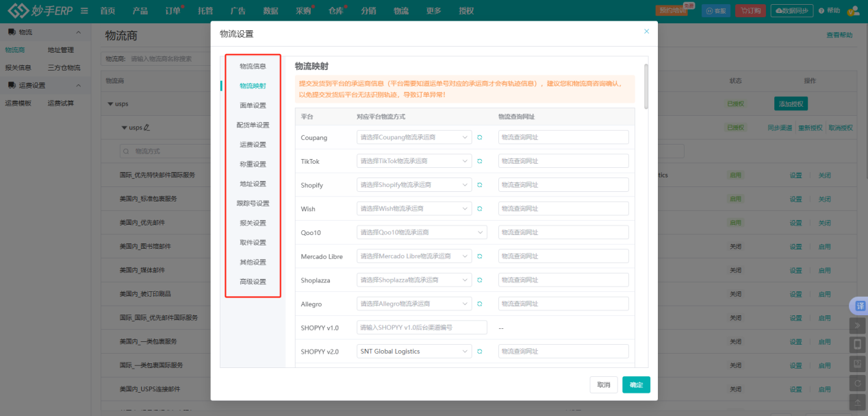Select the 报关设置 settings tab

pos(253,223)
